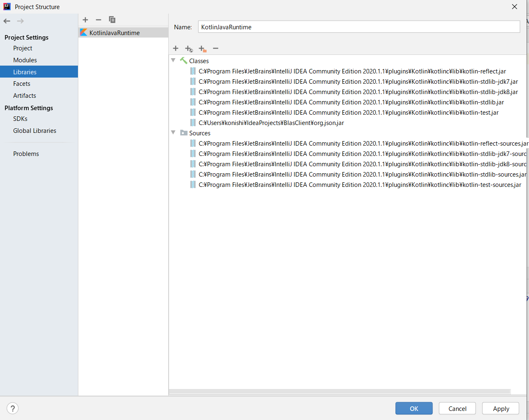The height and width of the screenshot is (420, 529).
Task: Remove the selected library
Action: (x=99, y=20)
